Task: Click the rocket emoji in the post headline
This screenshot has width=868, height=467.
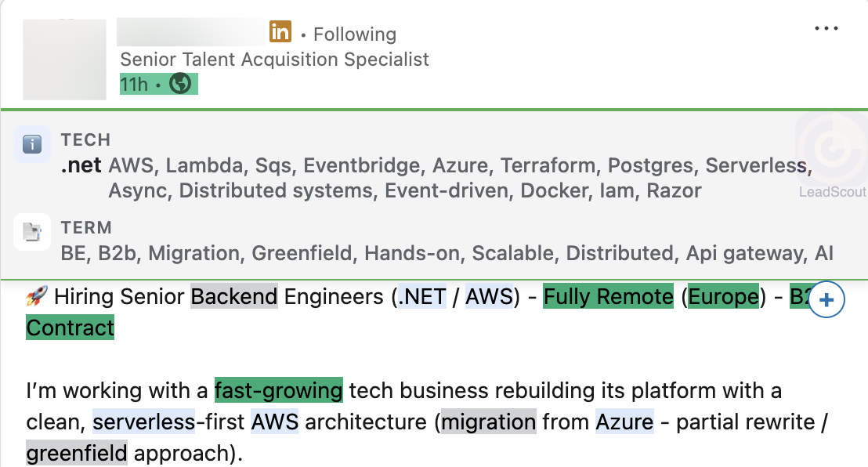Action: 35,296
